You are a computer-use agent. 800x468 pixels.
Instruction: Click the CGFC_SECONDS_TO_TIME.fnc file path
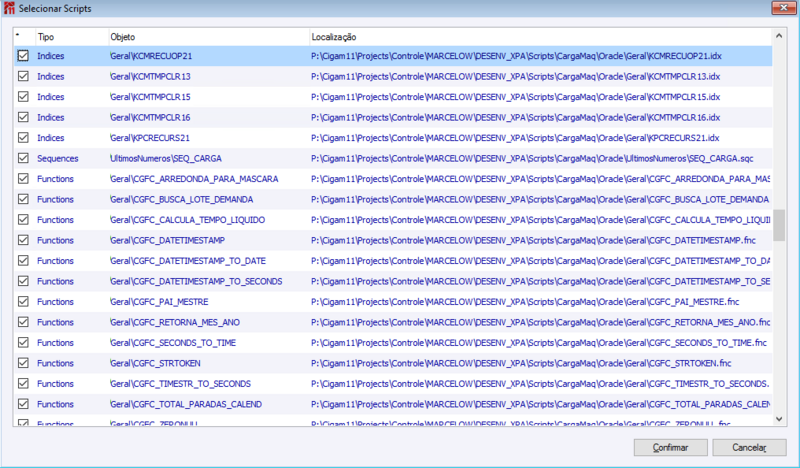coord(539,342)
